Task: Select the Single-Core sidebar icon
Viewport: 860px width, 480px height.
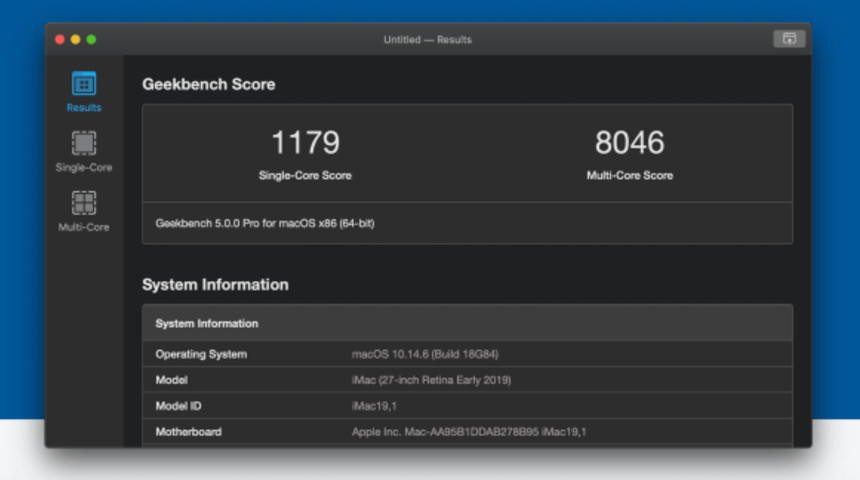Action: click(83, 143)
